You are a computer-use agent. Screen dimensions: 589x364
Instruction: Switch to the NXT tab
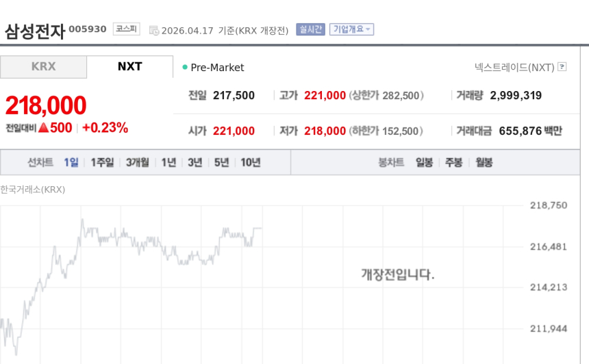click(129, 67)
